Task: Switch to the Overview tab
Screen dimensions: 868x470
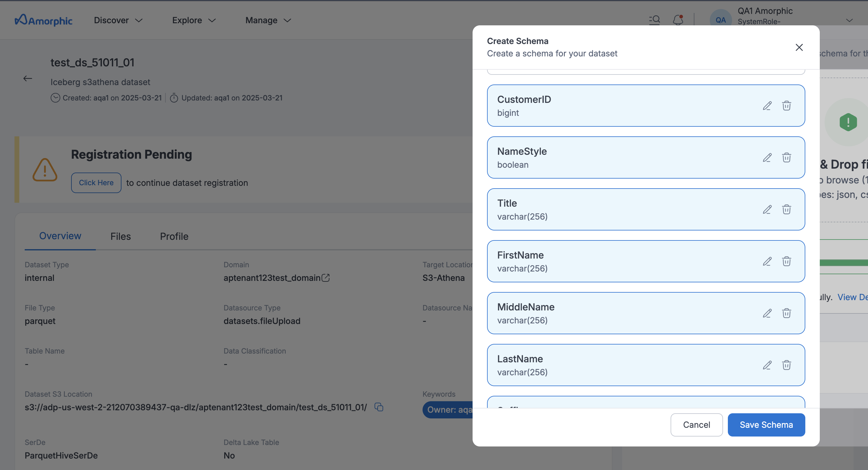Action: [60, 236]
